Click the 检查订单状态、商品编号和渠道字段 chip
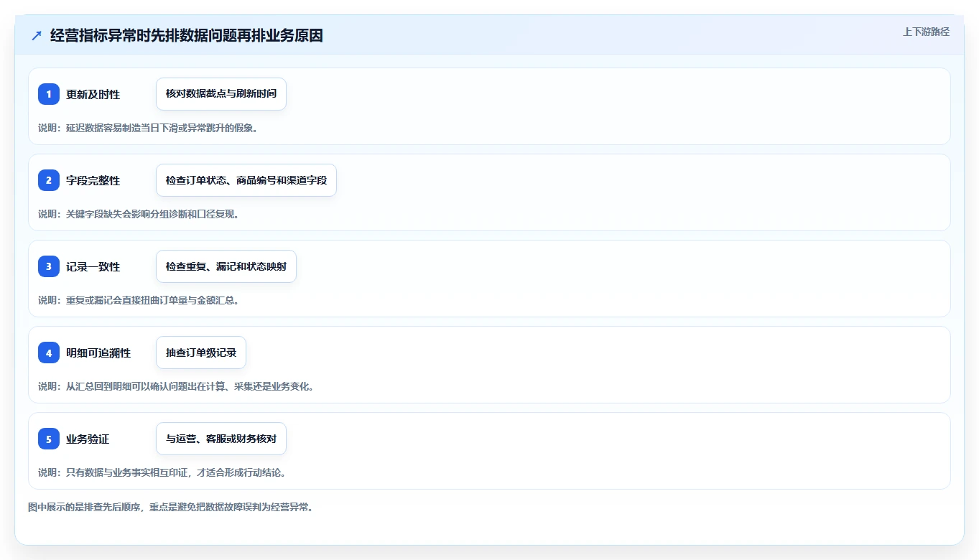 tap(246, 180)
